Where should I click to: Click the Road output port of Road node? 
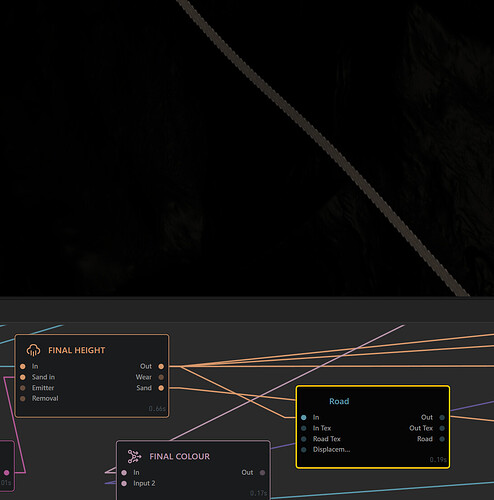442,439
